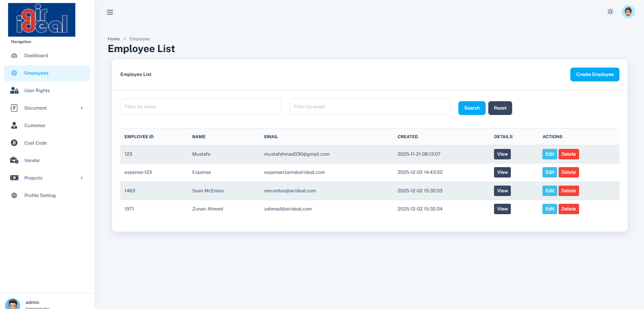Click email mustafahmad030@gmail.com
This screenshot has width=644, height=309.
[297, 154]
